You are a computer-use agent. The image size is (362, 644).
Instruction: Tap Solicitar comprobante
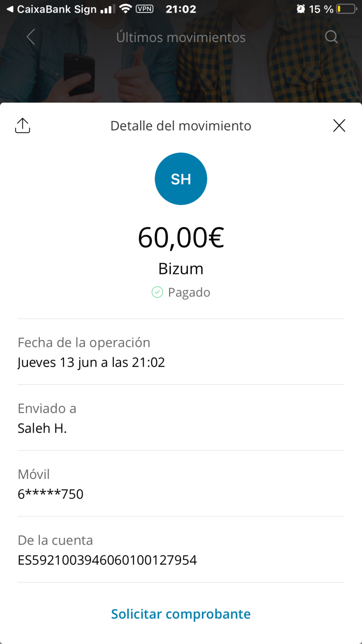(x=181, y=614)
